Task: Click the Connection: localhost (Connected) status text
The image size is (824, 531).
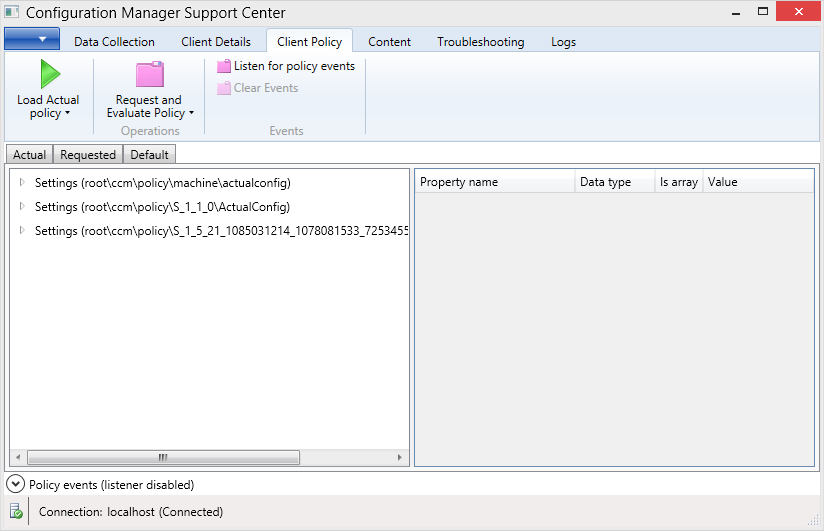Action: (131, 512)
